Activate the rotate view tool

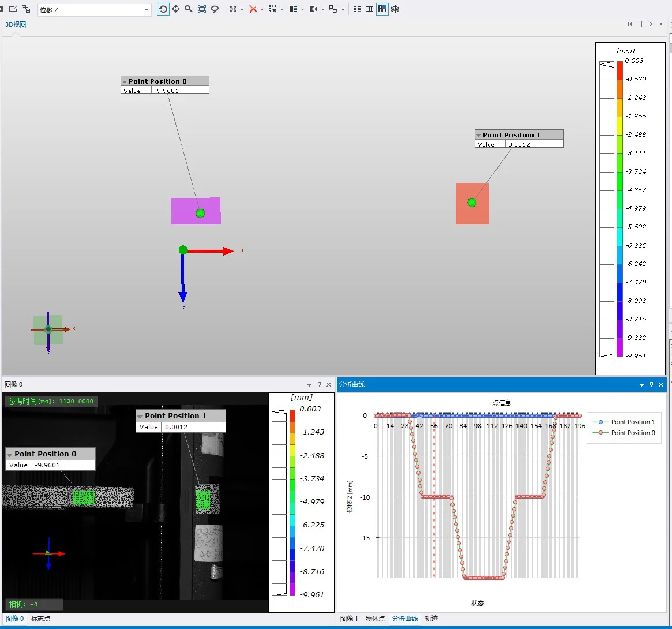pos(163,9)
